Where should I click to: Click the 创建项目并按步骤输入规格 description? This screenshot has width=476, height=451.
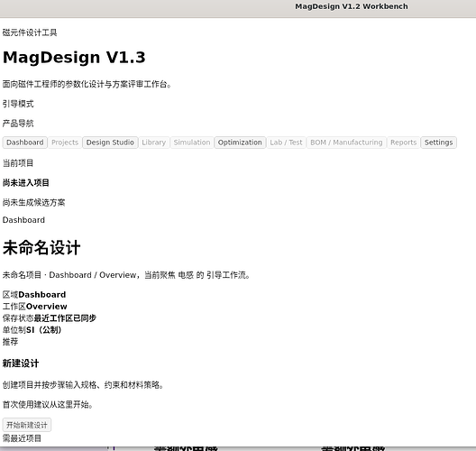point(84,385)
